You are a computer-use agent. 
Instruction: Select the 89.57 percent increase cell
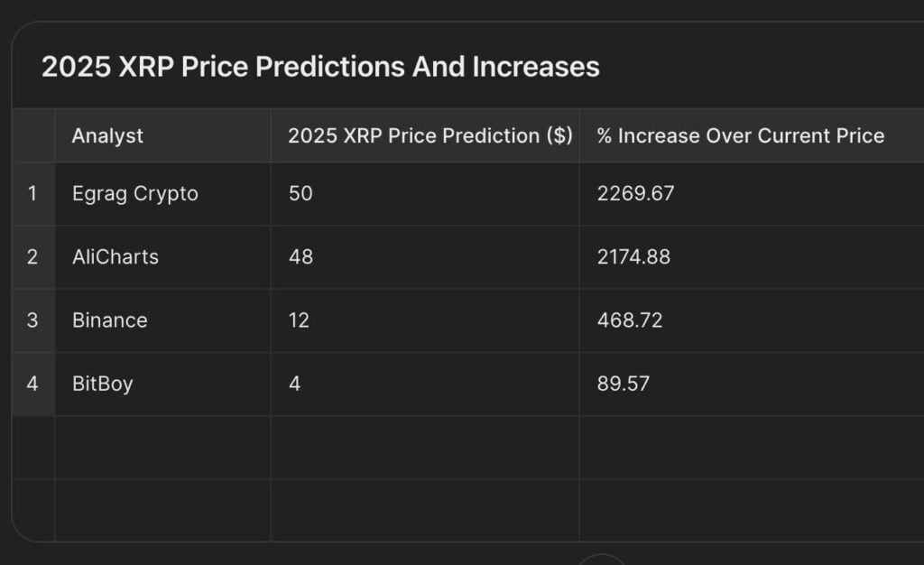[x=624, y=384]
